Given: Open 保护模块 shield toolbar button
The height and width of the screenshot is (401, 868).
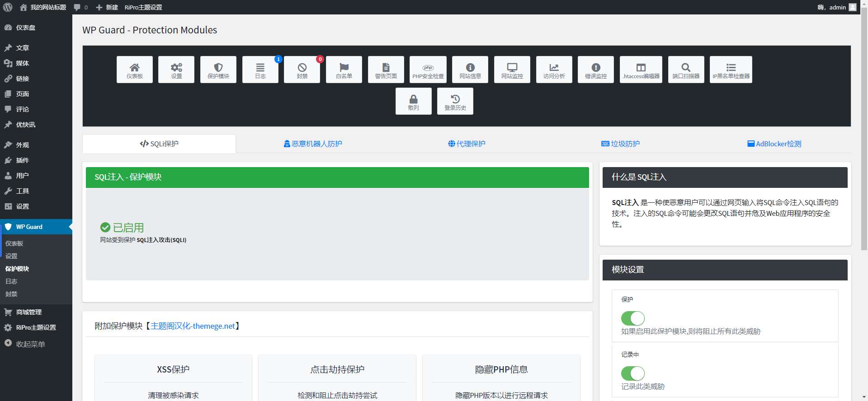Looking at the screenshot, I should (x=218, y=70).
